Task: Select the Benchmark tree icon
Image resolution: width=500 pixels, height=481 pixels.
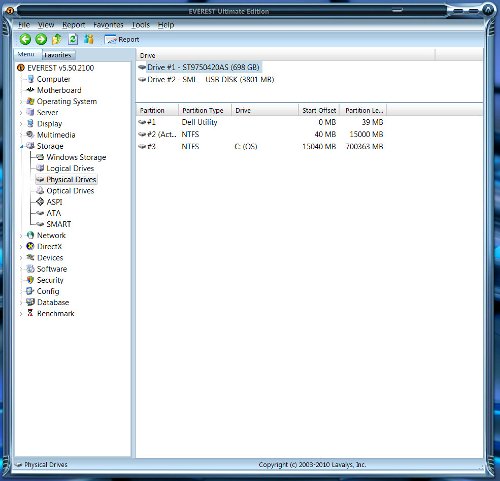Action: (x=30, y=313)
